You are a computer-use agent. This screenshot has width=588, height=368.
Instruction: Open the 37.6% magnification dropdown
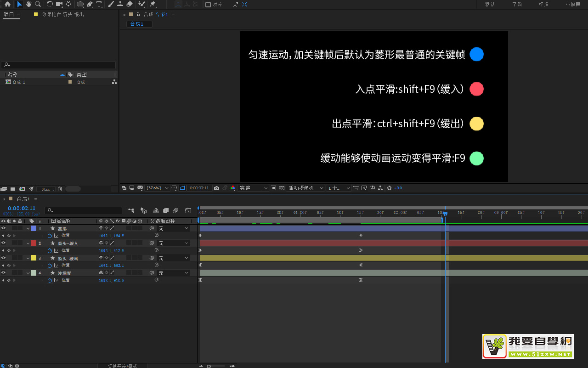(157, 188)
